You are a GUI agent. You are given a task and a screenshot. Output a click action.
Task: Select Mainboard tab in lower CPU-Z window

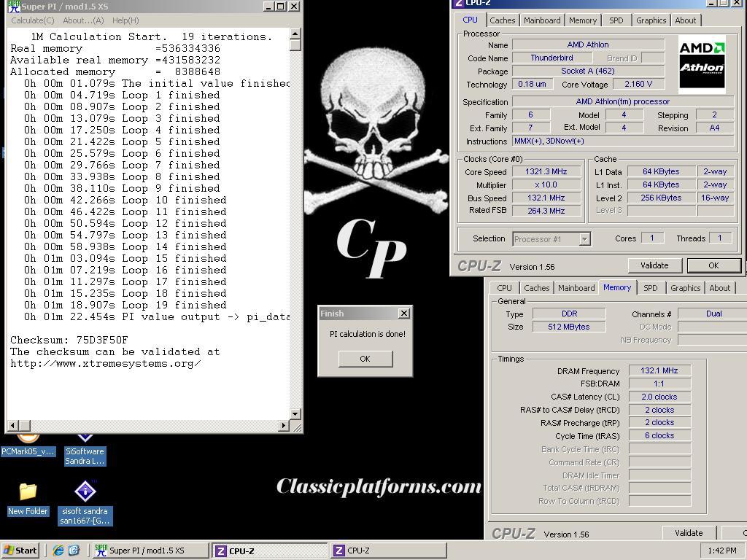point(576,288)
